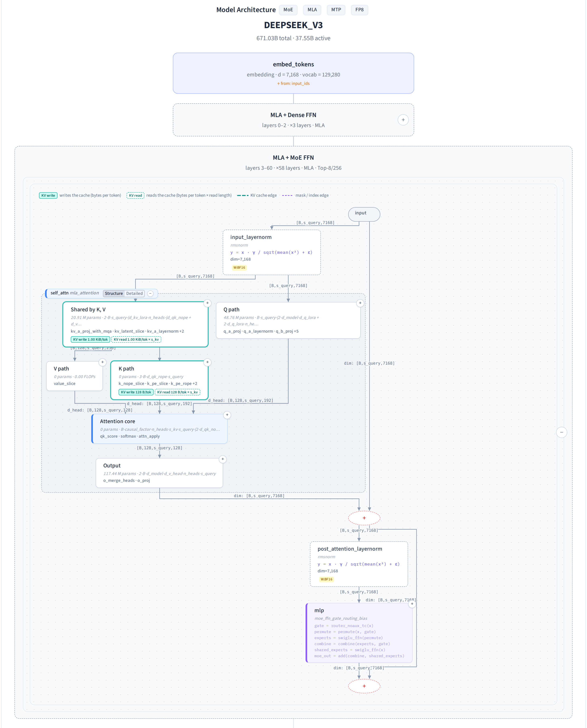Click the 'KV cache edge' legend entry
Image resolution: width=587 pixels, height=728 pixels.
tap(257, 195)
